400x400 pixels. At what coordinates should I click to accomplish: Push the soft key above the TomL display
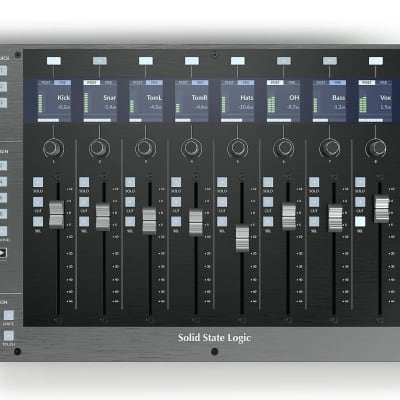pos(146,61)
